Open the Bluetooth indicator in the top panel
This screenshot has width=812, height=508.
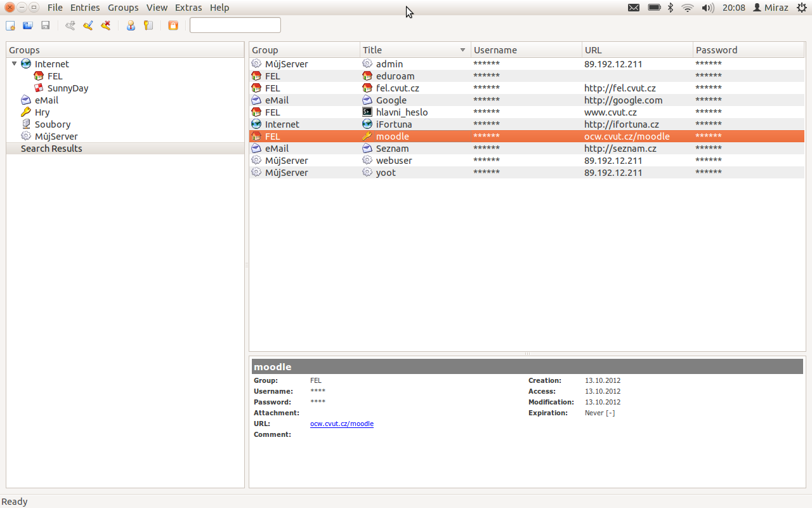[x=671, y=8]
